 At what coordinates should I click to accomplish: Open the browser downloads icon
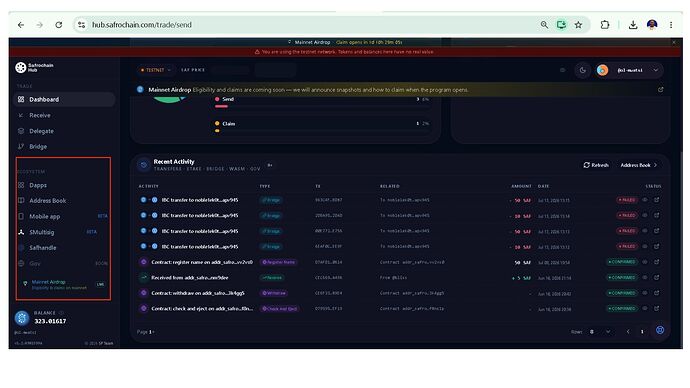point(633,25)
